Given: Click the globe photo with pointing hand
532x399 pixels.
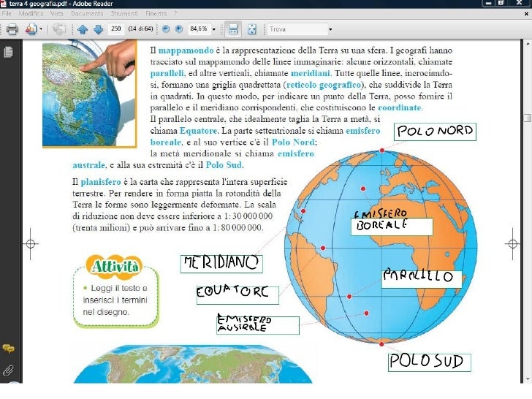Looking at the screenshot, I should point(90,94).
